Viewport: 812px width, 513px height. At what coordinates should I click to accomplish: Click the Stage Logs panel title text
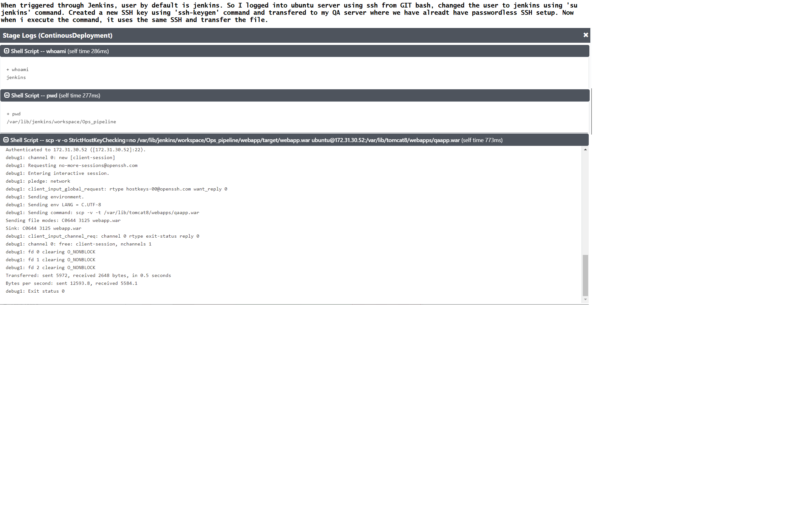point(58,36)
